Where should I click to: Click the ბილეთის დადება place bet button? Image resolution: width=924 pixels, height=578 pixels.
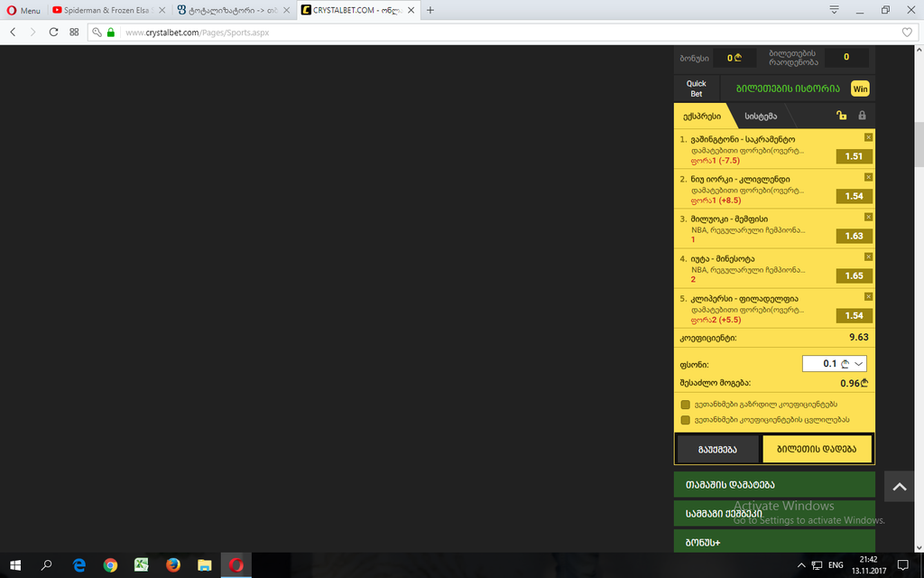pyautogui.click(x=817, y=450)
